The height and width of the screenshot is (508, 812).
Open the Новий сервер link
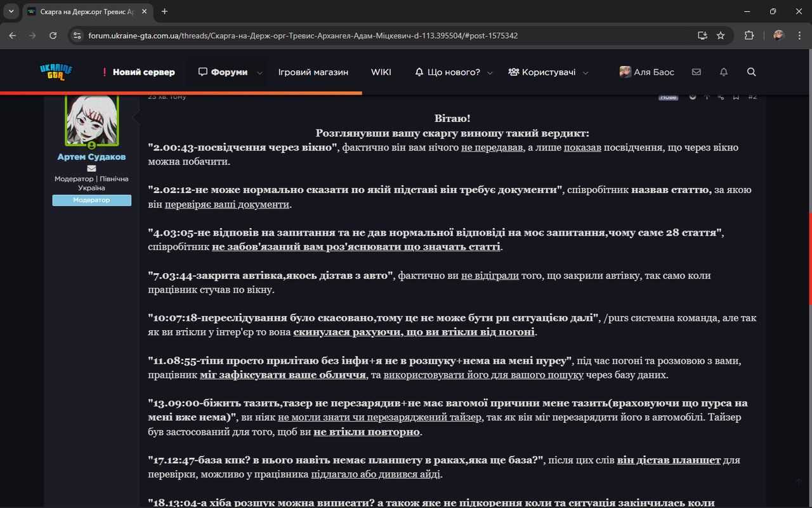click(138, 72)
